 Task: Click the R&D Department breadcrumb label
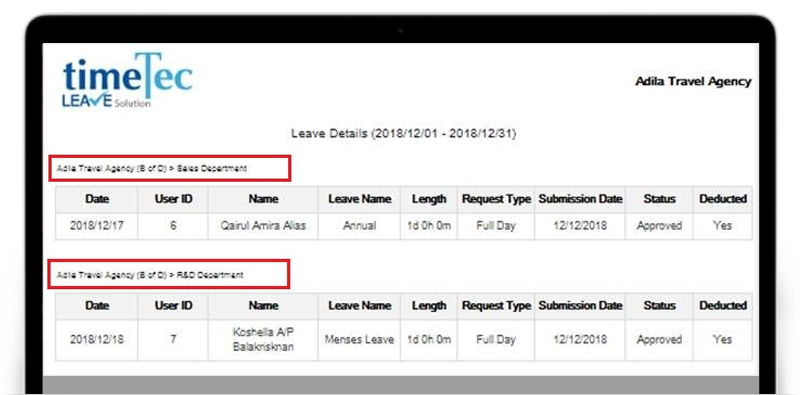point(150,275)
